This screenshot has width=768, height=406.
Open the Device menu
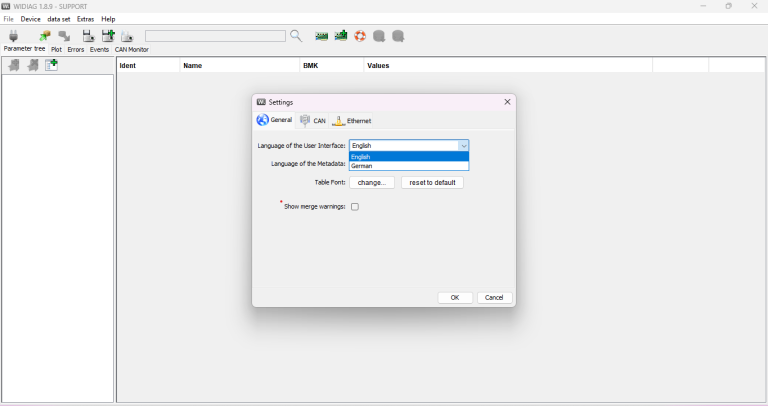[x=30, y=19]
